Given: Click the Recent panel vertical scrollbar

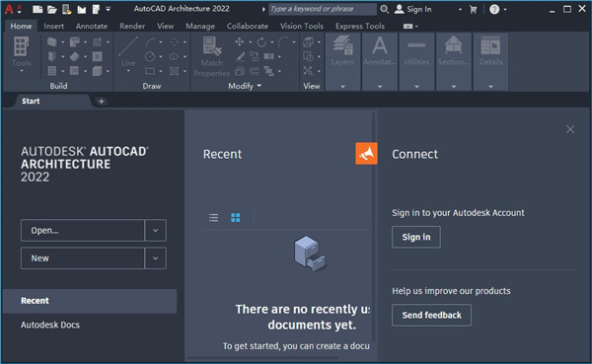Looking at the screenshot, I should pyautogui.click(x=374, y=227).
